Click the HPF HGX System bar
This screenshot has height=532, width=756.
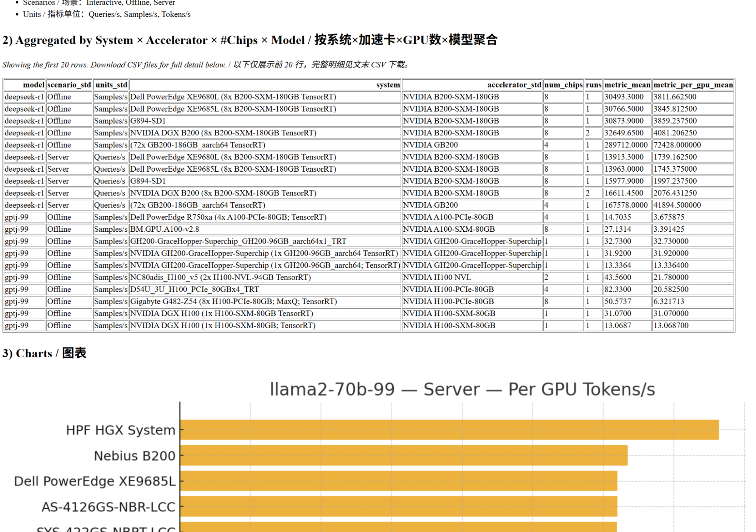point(449,430)
